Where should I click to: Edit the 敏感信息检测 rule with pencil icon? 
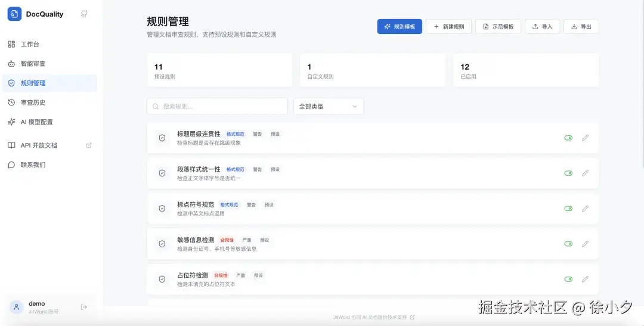[x=586, y=244]
